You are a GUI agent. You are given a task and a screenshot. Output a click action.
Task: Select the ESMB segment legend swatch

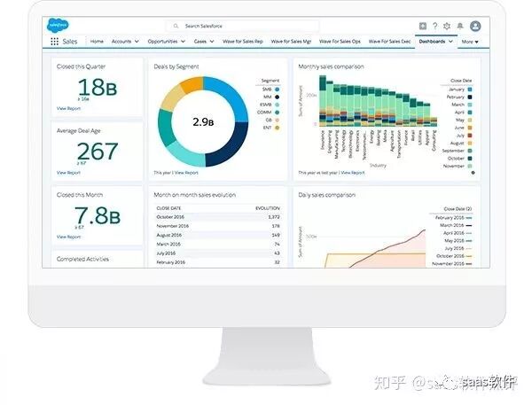click(277, 105)
